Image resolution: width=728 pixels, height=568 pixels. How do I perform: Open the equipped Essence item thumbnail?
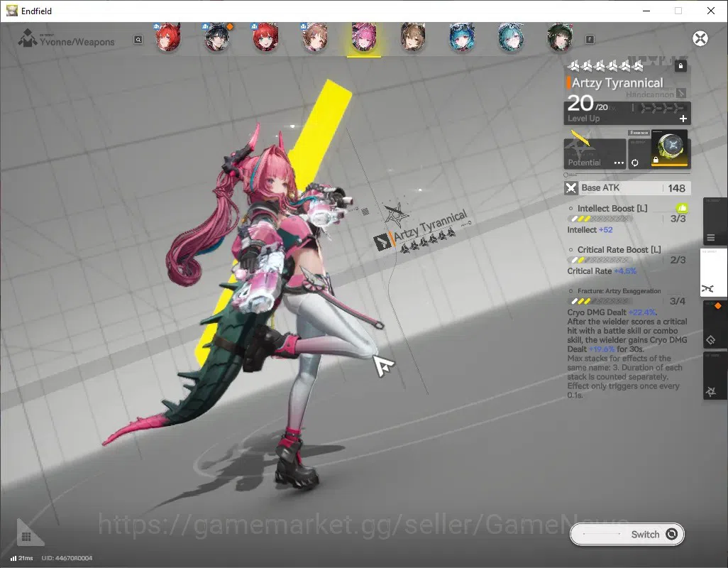669,148
